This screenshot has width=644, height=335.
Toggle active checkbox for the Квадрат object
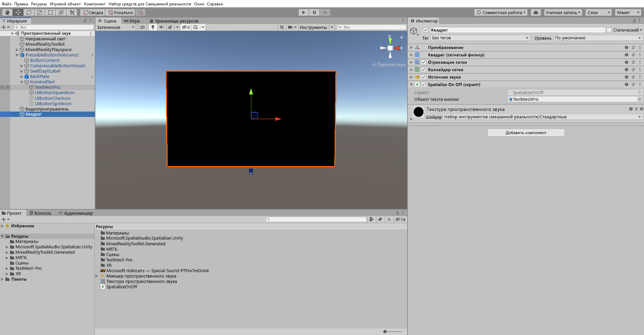click(426, 30)
